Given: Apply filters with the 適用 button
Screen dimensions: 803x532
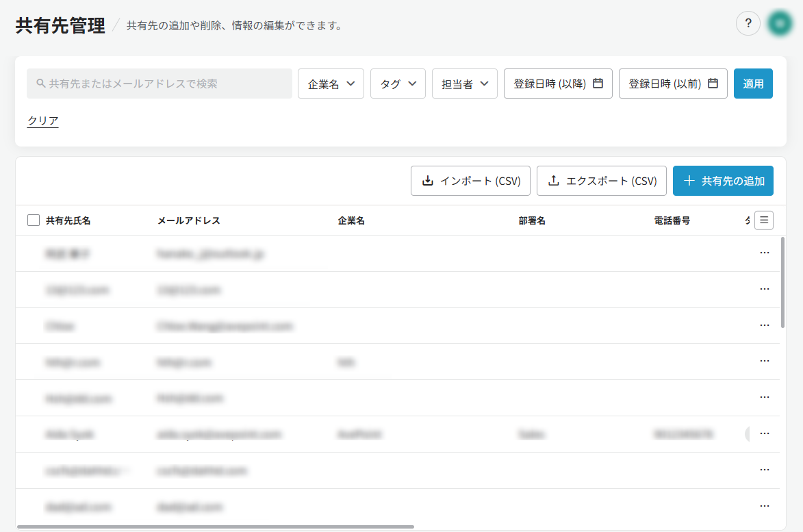Looking at the screenshot, I should click(x=753, y=84).
